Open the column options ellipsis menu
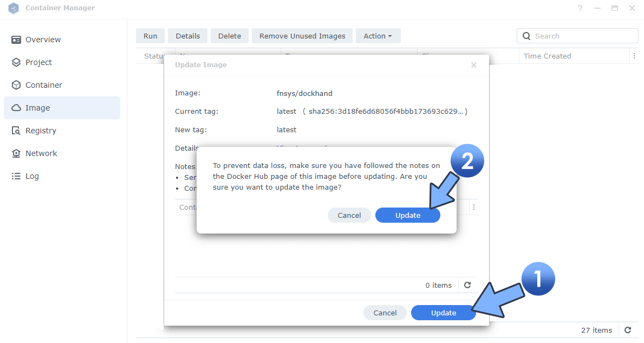Screen dimensions: 644x343 [x=634, y=56]
